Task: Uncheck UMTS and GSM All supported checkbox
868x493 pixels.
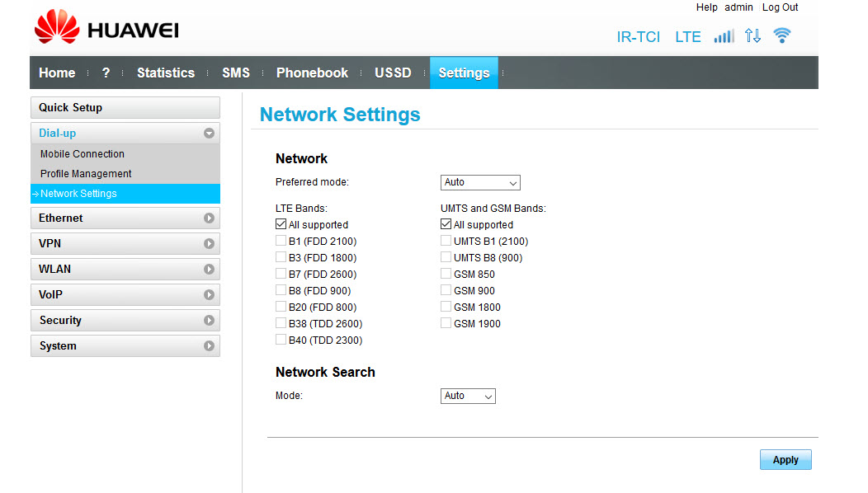Action: 446,224
